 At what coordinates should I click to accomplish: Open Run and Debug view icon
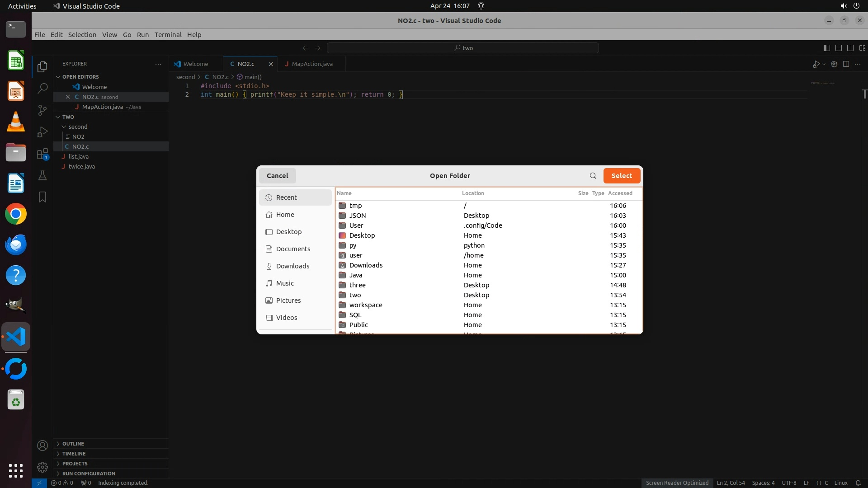(42, 132)
